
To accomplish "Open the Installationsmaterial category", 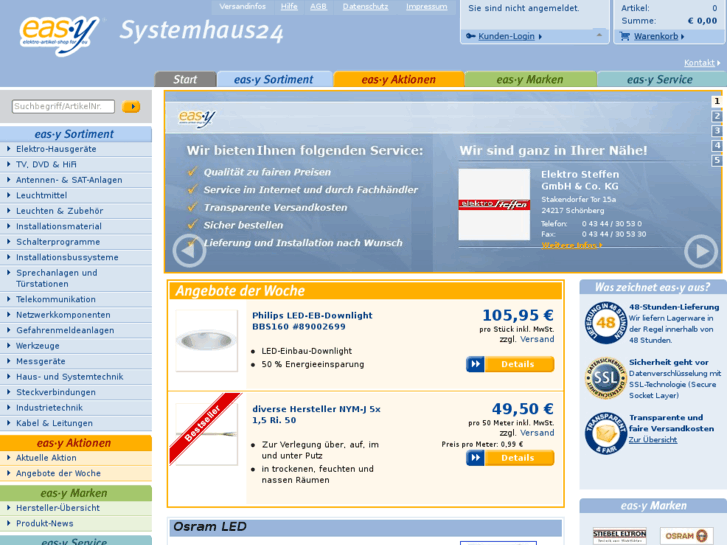I will tap(76, 226).
